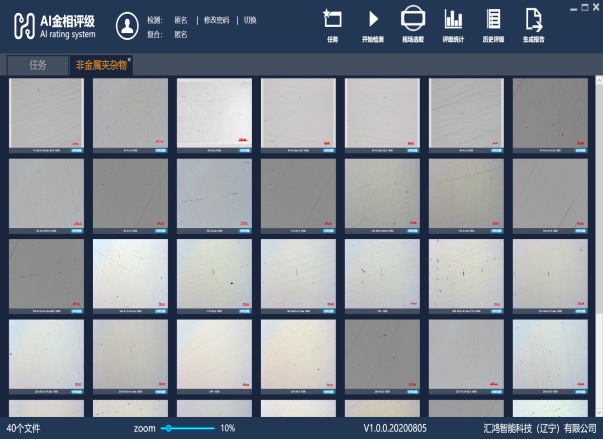Click the 切换 switch user link
Viewport: 603px width, 439px height.
pyautogui.click(x=250, y=20)
